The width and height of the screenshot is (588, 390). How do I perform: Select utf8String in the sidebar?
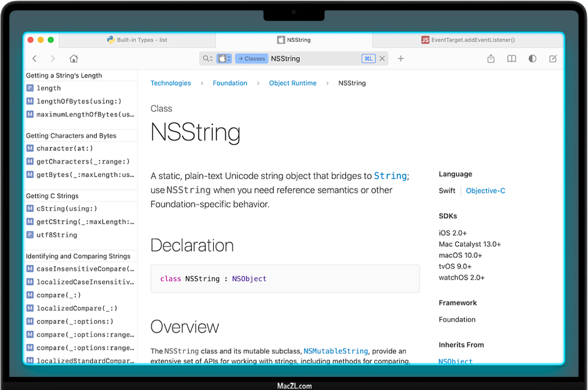point(57,235)
